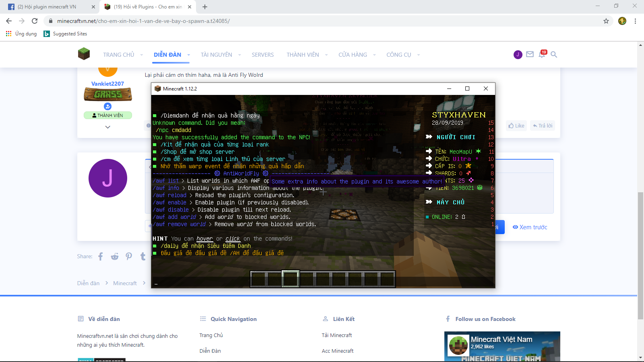The image size is (644, 362).
Task: Open the Chrome three-dot menu
Action: coord(635,21)
